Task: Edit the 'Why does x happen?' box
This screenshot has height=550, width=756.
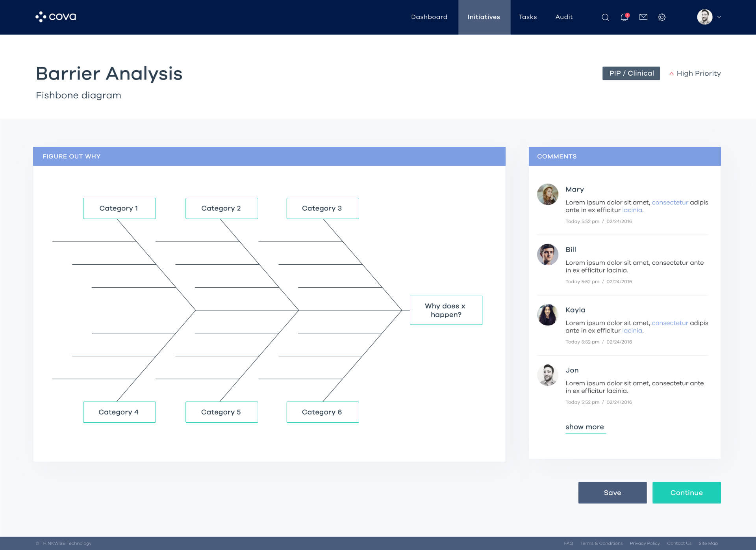Action: tap(446, 310)
